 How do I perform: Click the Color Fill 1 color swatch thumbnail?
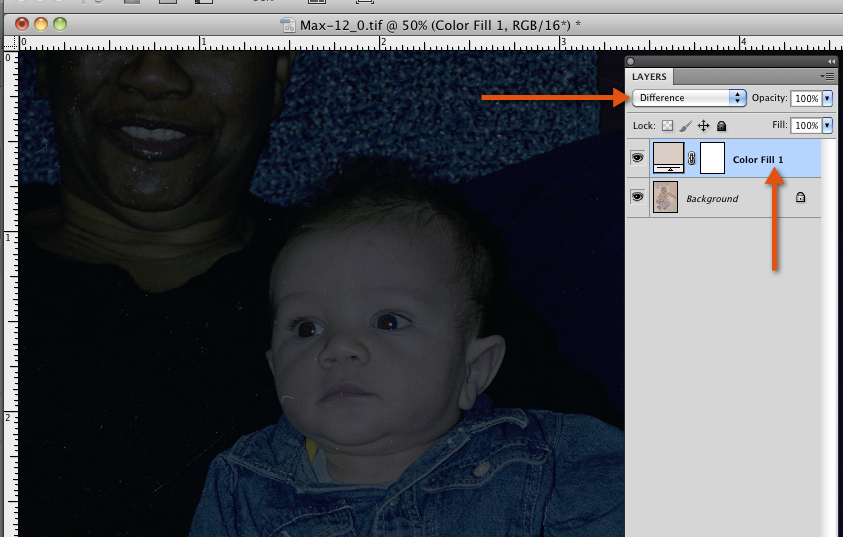click(x=668, y=158)
